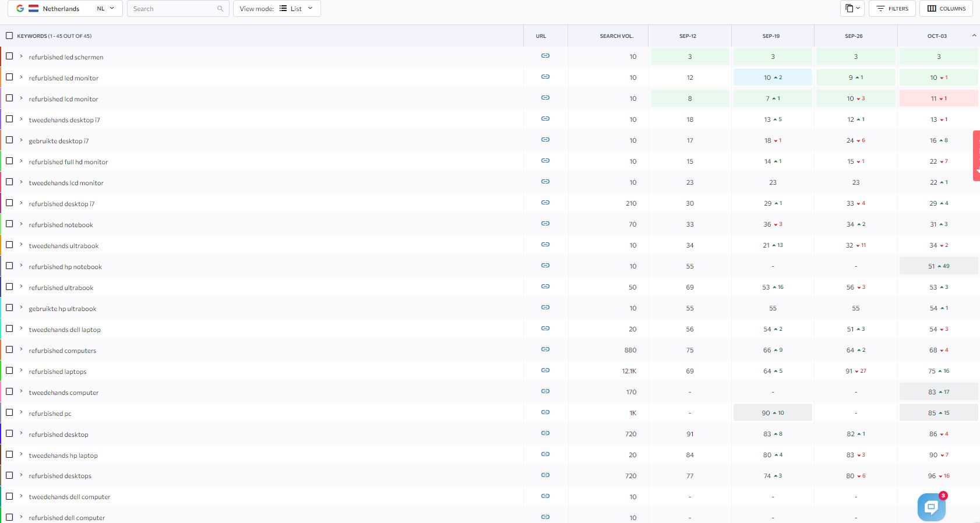Tick checkbox for refurbished lcd monitor
The width and height of the screenshot is (980, 523).
point(9,98)
